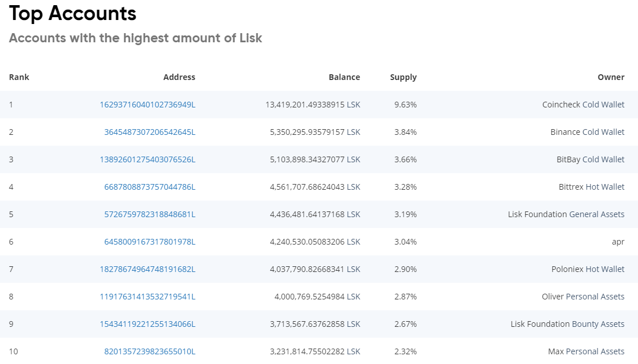638x364 pixels.
Task: Click the 9.63% supply value
Action: pos(405,105)
